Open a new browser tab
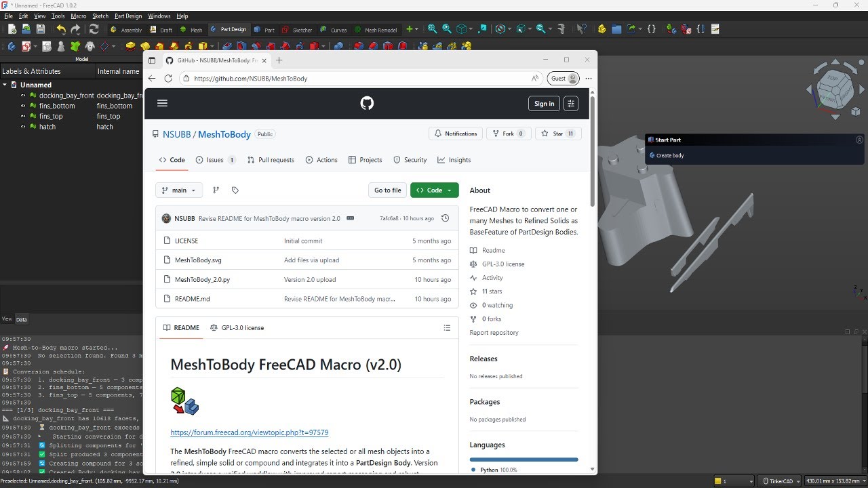The image size is (868, 488). tap(279, 60)
